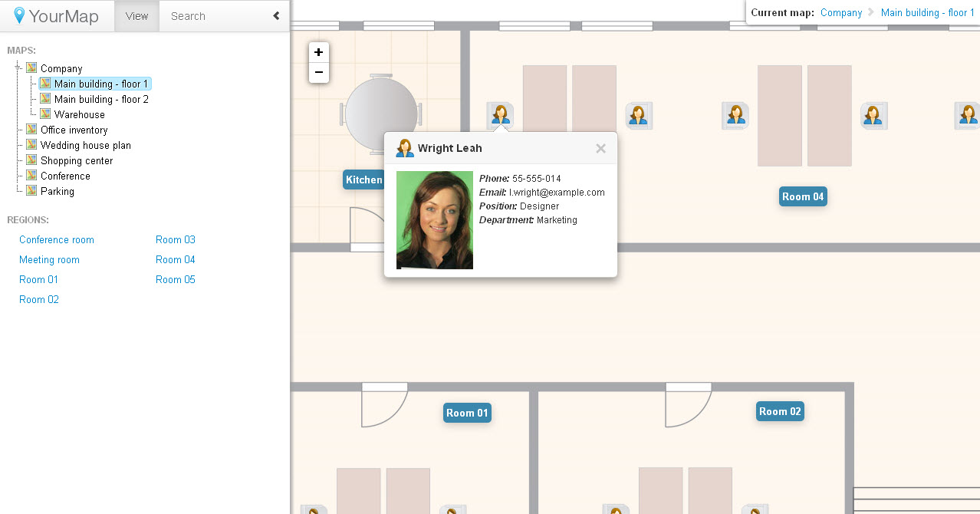This screenshot has height=514, width=980.
Task: Select Company in the maps tree
Action: point(61,68)
